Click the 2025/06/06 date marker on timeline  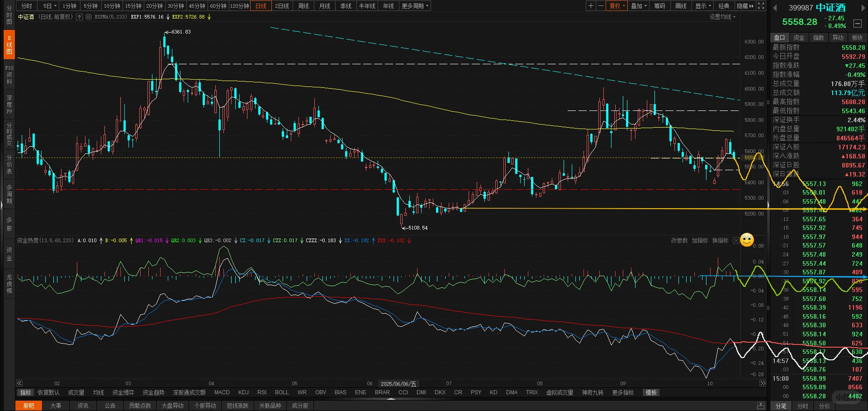[398, 384]
